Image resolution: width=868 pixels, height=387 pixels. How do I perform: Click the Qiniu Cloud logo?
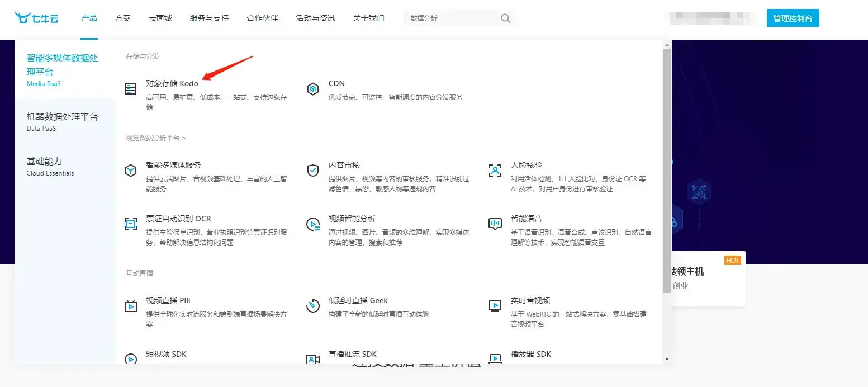pyautogui.click(x=36, y=18)
